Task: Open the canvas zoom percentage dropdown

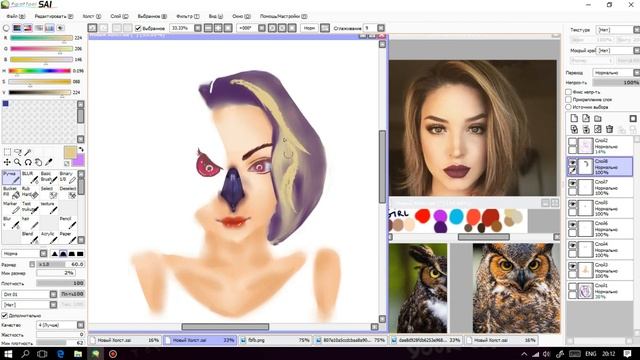Action: click(198, 28)
